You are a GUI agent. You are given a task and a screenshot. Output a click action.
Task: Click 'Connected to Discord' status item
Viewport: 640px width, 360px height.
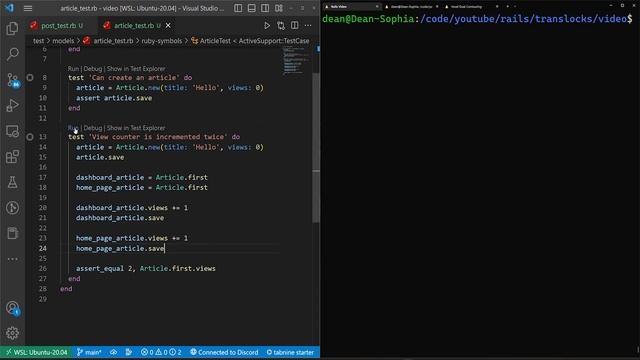(x=224, y=352)
